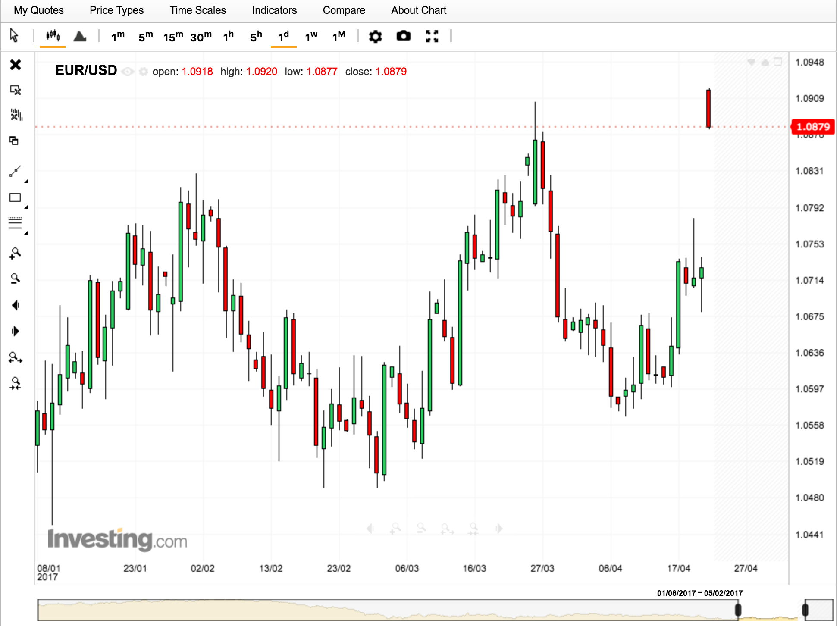This screenshot has height=626, width=840.
Task: Select the 1h time interval
Action: tap(228, 36)
